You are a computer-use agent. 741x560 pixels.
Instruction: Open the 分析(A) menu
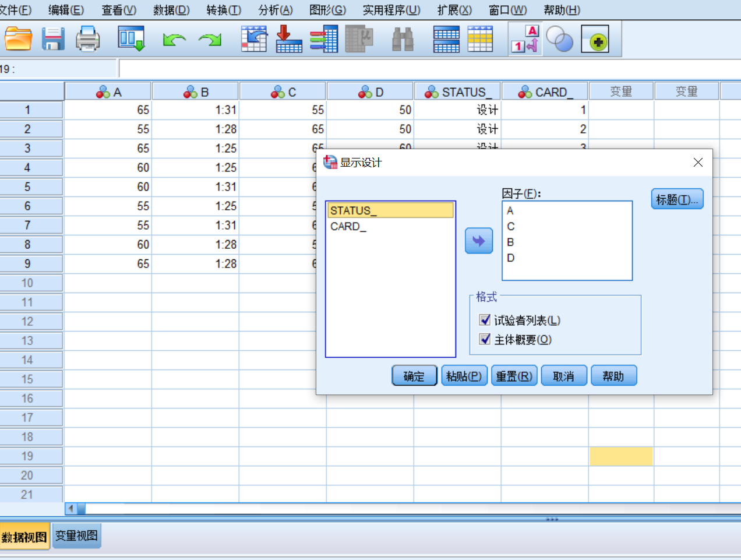[x=276, y=10]
